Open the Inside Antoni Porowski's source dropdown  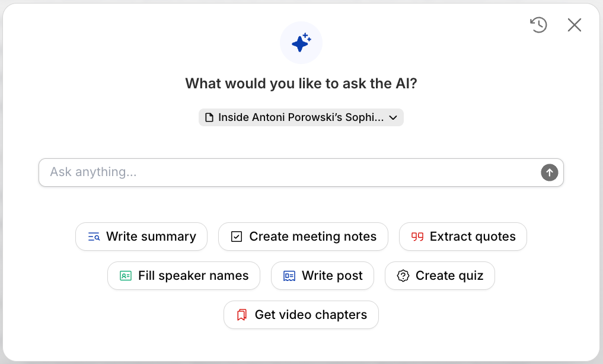(301, 117)
